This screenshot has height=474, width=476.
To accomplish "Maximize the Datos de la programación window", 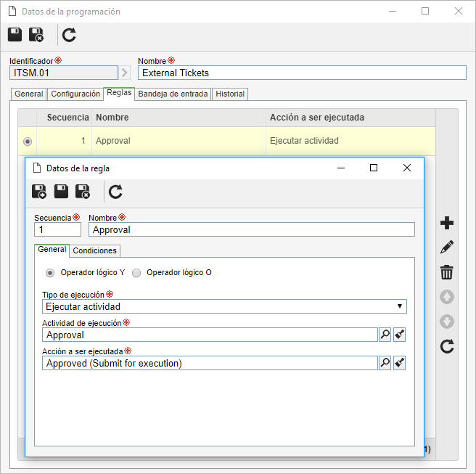I will click(x=425, y=11).
